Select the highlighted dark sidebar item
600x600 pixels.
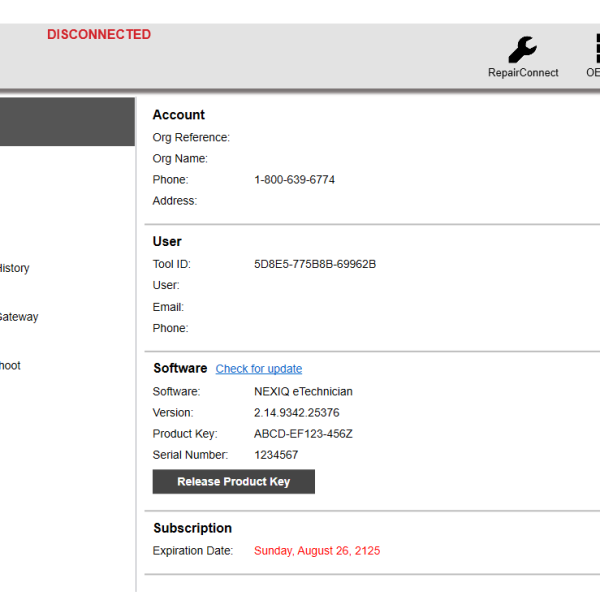pyautogui.click(x=67, y=122)
